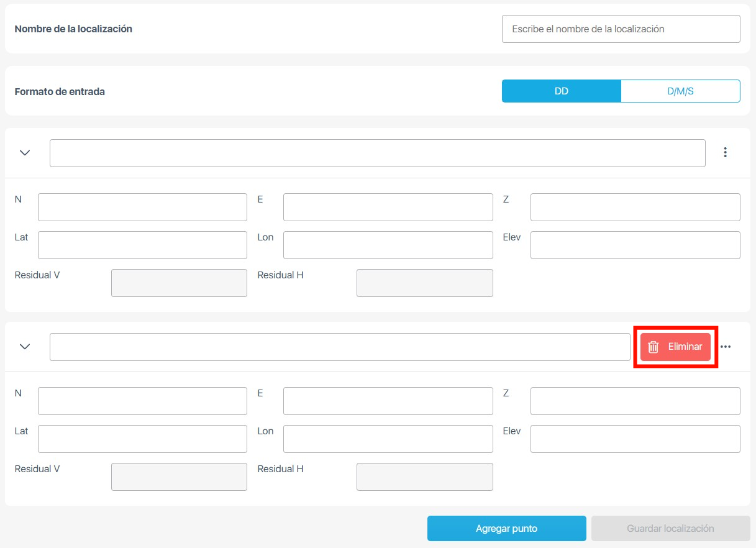The width and height of the screenshot is (756, 548).
Task: Click the horizontal three-dot menu of second point
Action: point(725,347)
